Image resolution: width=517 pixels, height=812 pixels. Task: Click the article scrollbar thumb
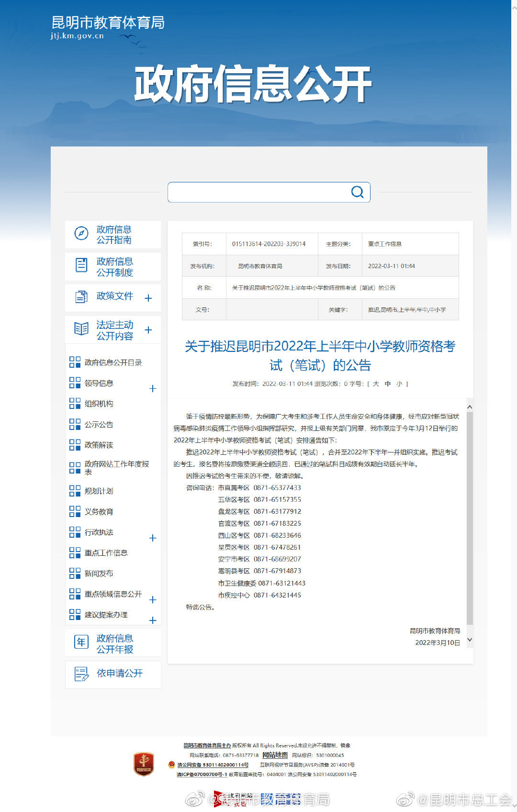[x=470, y=518]
